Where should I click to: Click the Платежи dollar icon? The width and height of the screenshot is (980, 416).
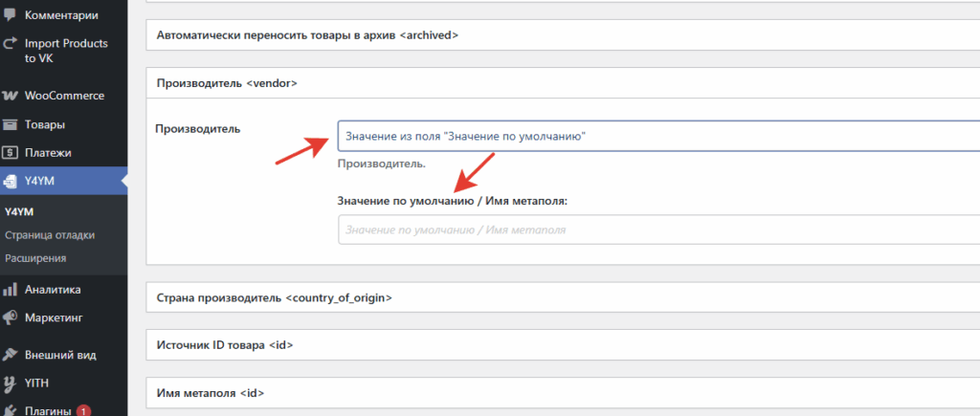[11, 152]
